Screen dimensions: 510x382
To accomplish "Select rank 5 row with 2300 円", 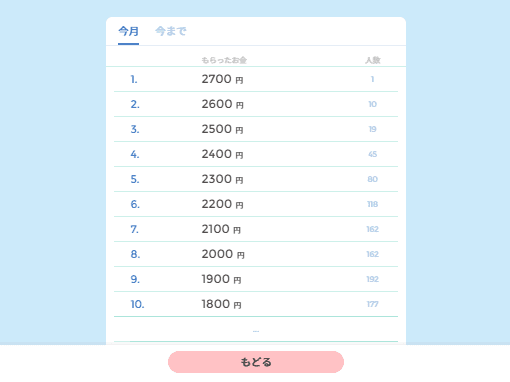I will [x=256, y=179].
